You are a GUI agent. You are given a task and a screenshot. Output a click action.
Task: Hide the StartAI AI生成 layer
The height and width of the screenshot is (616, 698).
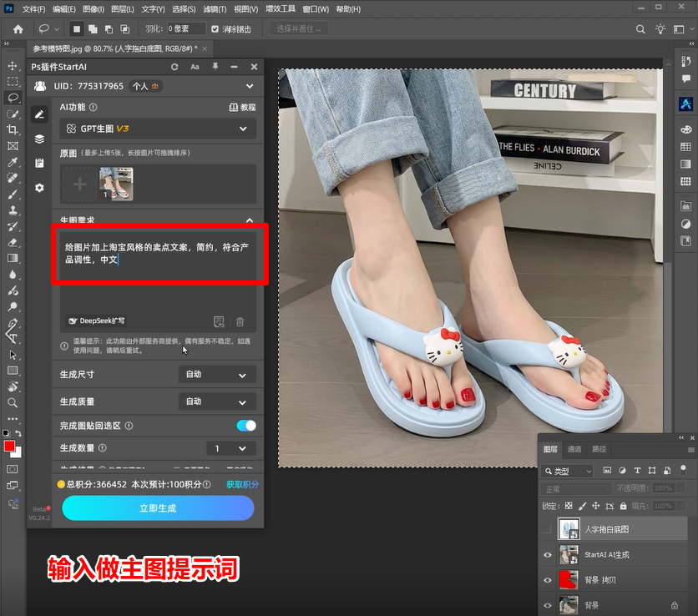click(548, 554)
